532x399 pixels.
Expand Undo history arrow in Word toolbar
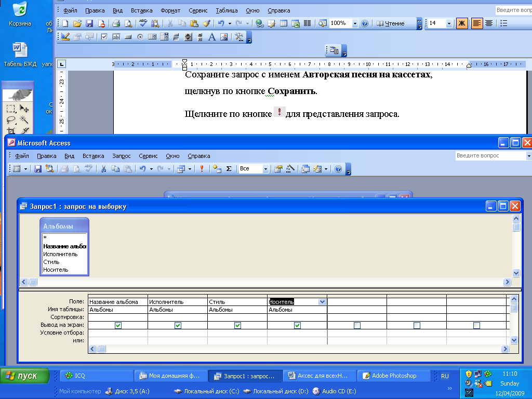pyautogui.click(x=230, y=23)
